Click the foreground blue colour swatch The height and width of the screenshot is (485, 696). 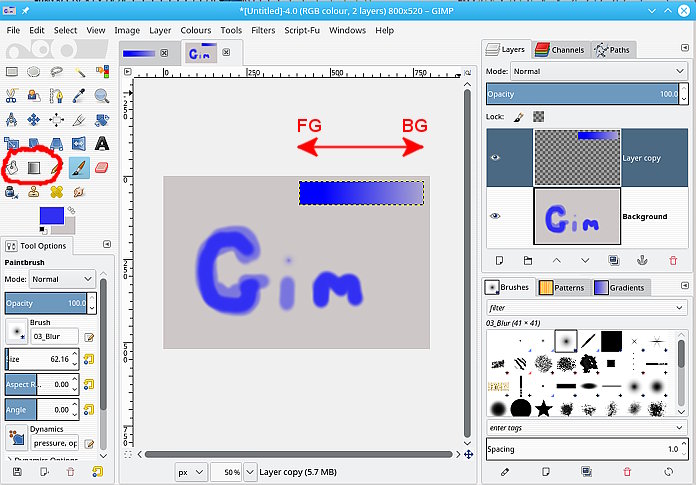click(x=51, y=216)
